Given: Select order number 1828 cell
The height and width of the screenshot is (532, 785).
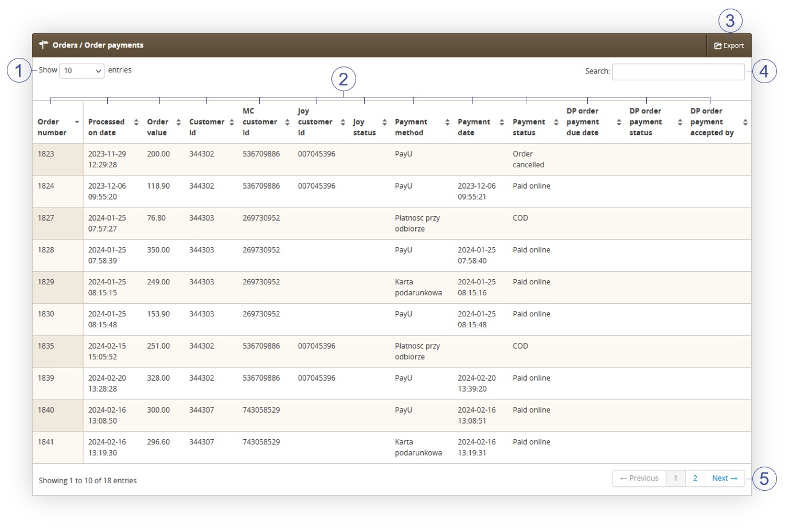Looking at the screenshot, I should pyautogui.click(x=58, y=256).
